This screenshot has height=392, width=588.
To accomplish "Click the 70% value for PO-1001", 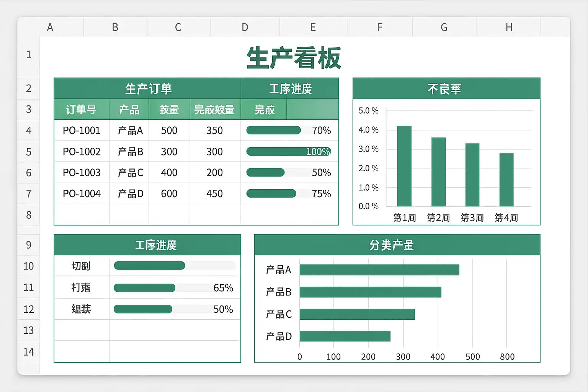I will 322,131.
